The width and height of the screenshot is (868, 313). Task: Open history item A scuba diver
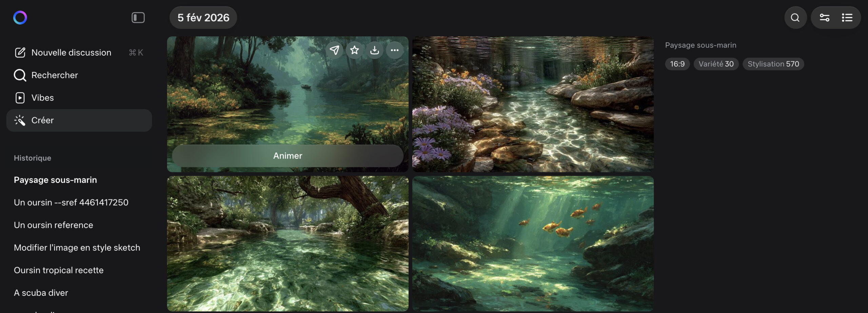pos(41,293)
